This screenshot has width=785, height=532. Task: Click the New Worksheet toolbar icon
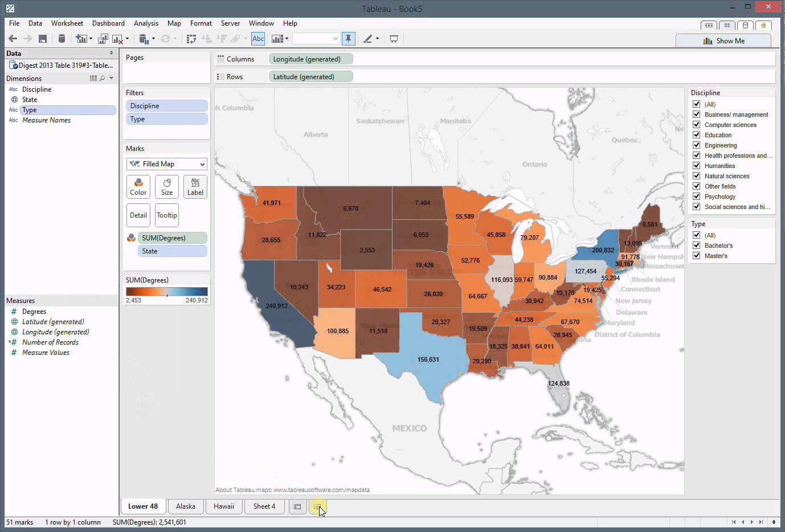pyautogui.click(x=81, y=39)
